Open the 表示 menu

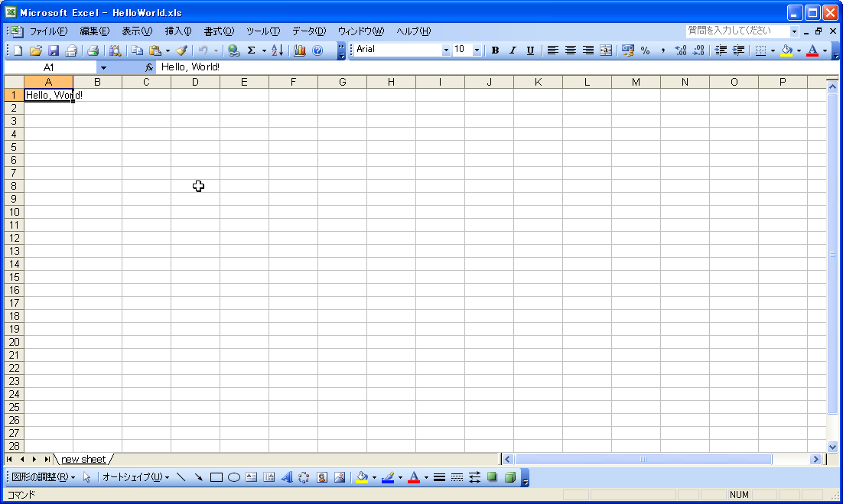click(x=137, y=31)
